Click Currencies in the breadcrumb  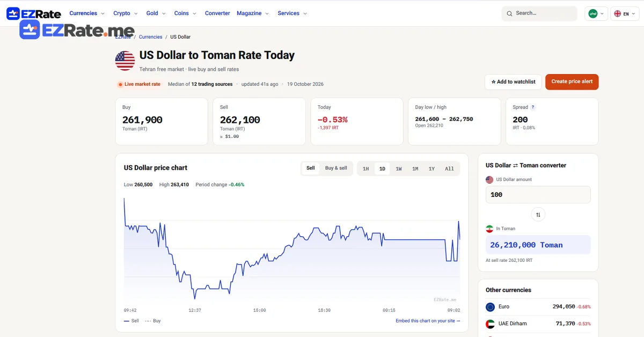click(150, 37)
